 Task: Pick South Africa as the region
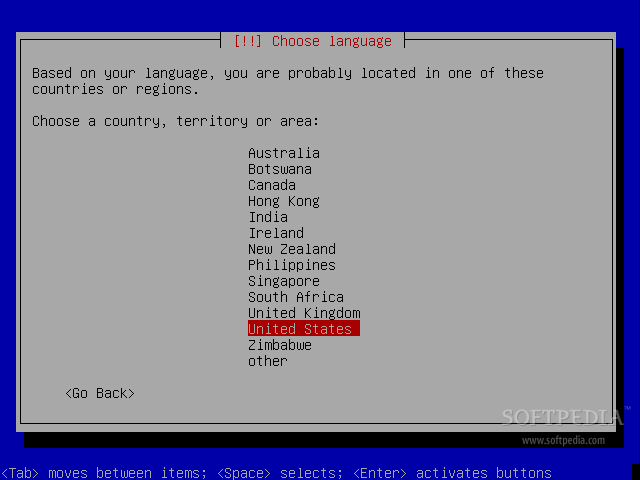coord(296,297)
